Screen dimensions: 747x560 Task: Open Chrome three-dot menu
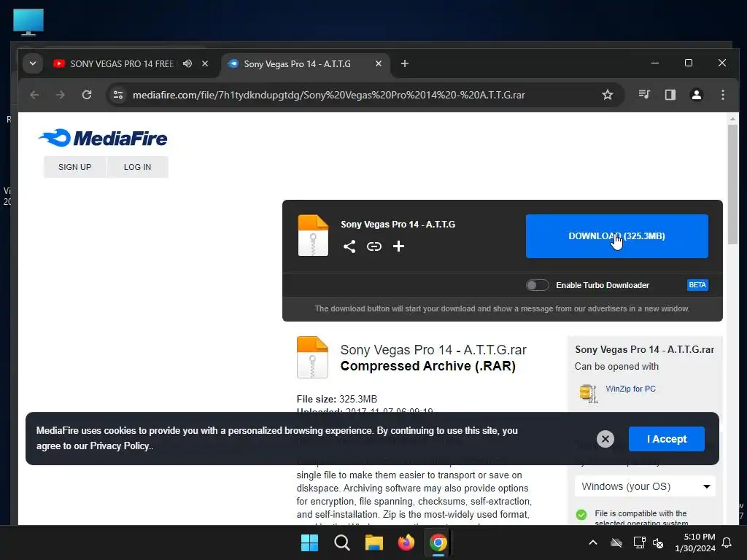[x=723, y=95]
